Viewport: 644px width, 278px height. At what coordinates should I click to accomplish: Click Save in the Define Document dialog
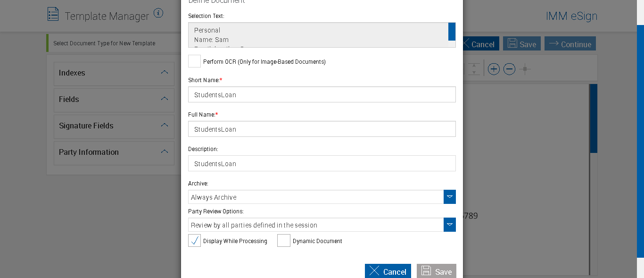click(436, 271)
